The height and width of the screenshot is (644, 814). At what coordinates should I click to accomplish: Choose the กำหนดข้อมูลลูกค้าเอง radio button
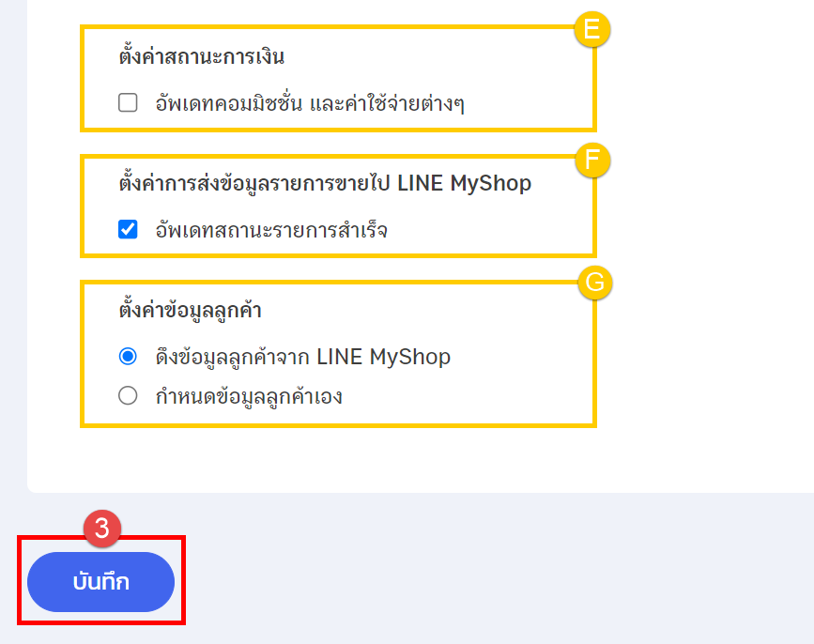(x=128, y=396)
